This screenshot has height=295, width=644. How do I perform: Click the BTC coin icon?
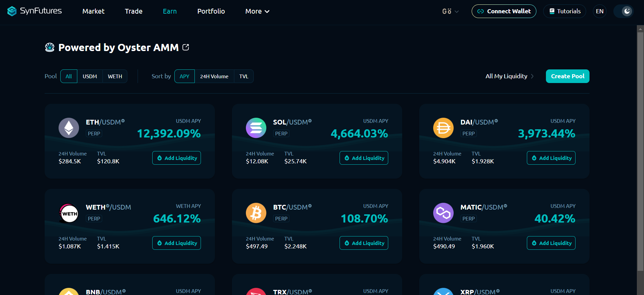tap(256, 213)
